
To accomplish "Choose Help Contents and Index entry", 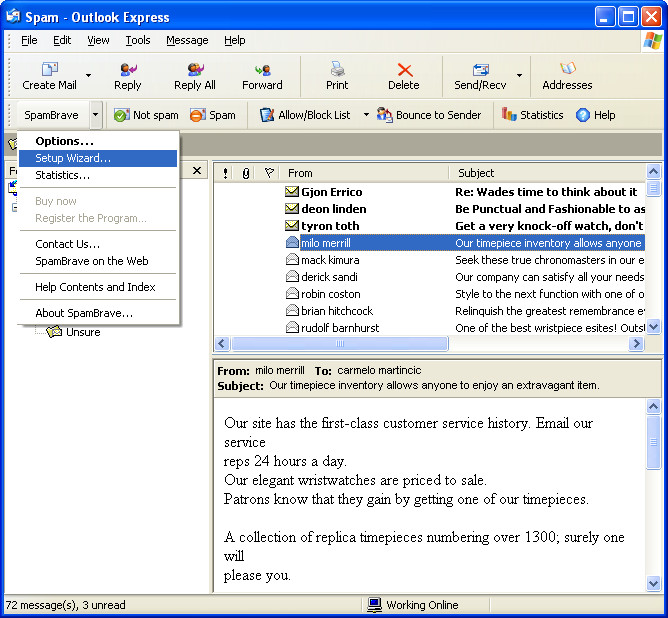I will click(95, 287).
